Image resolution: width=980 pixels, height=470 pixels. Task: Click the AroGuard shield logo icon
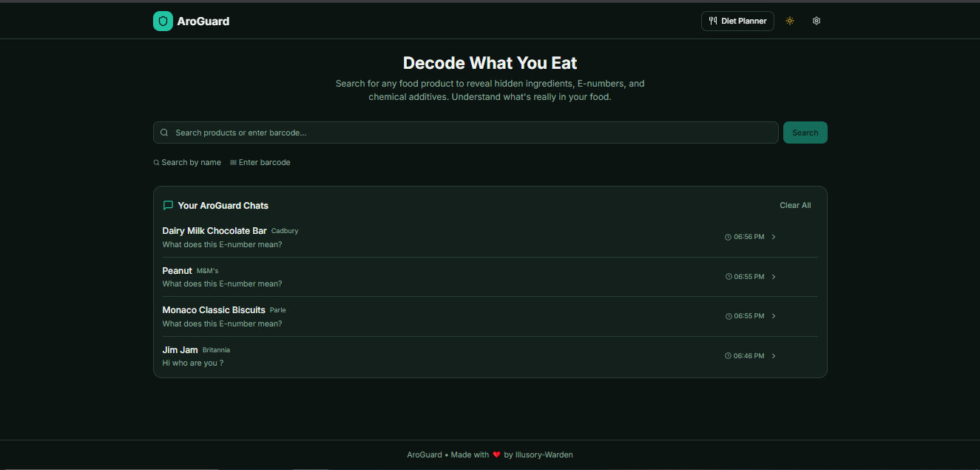pyautogui.click(x=163, y=21)
